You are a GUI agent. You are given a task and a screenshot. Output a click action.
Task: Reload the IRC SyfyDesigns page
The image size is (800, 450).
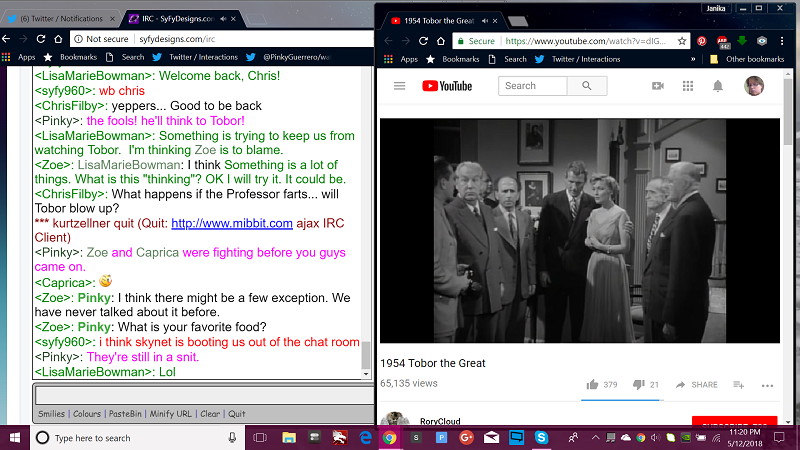(41, 39)
